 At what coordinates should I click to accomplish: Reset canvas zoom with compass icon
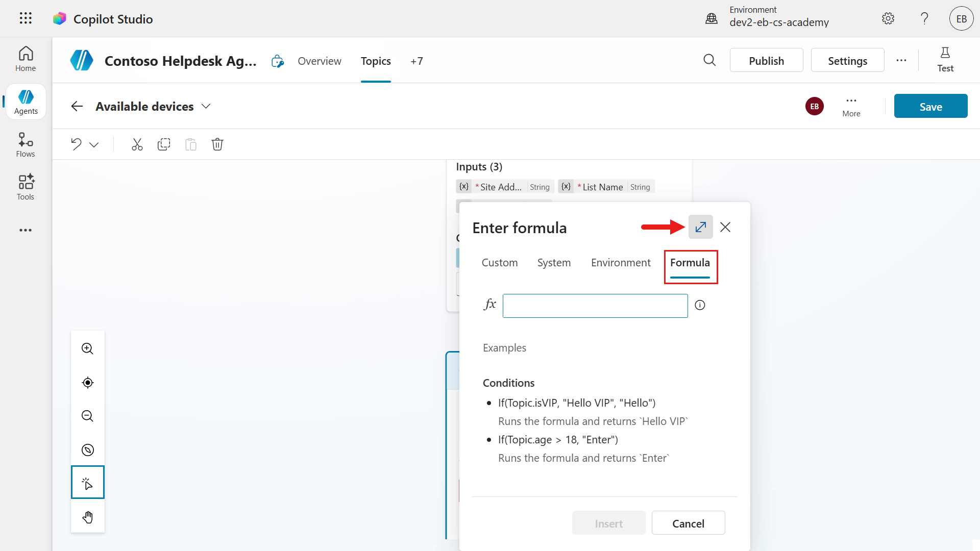point(88,450)
